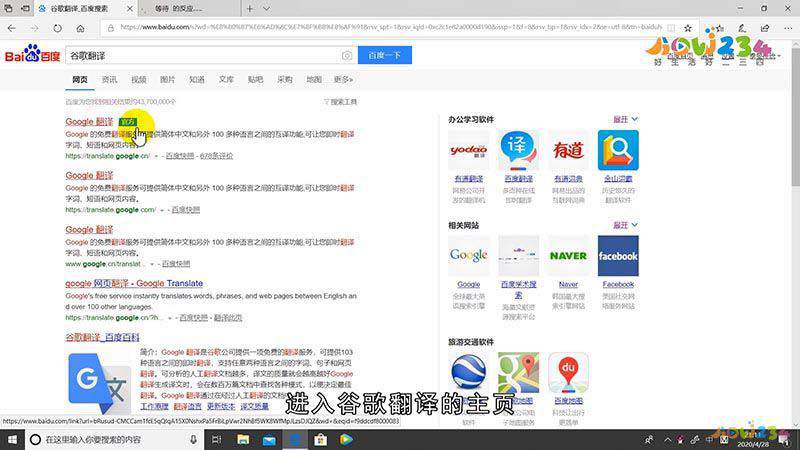
Task: Open the Windows Start menu
Action: pos(12,440)
